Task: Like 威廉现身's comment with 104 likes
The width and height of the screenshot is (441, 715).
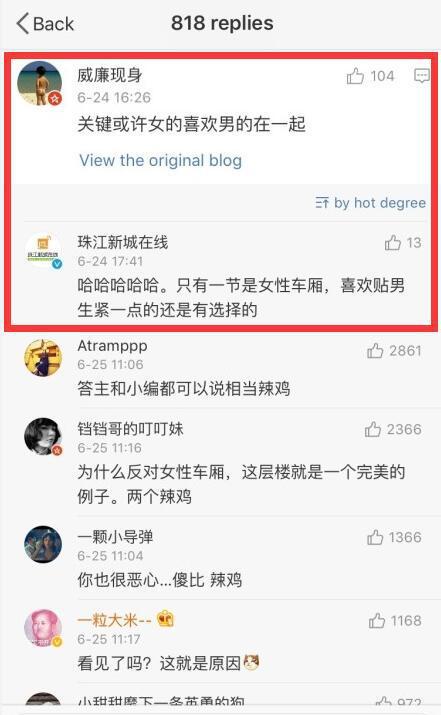Action: pos(355,76)
